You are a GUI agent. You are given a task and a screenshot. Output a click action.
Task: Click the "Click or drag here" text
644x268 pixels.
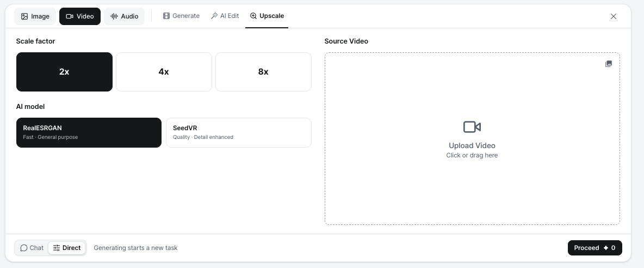click(472, 155)
